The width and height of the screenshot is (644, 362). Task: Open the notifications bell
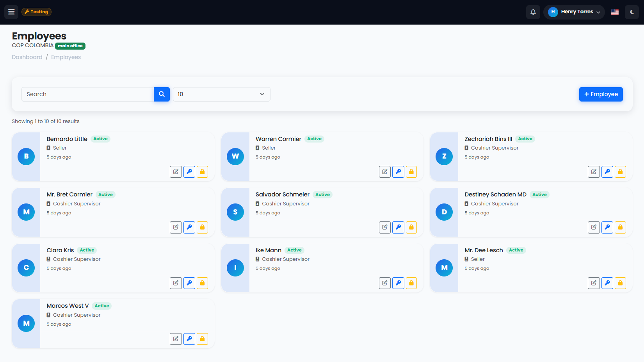pos(533,12)
